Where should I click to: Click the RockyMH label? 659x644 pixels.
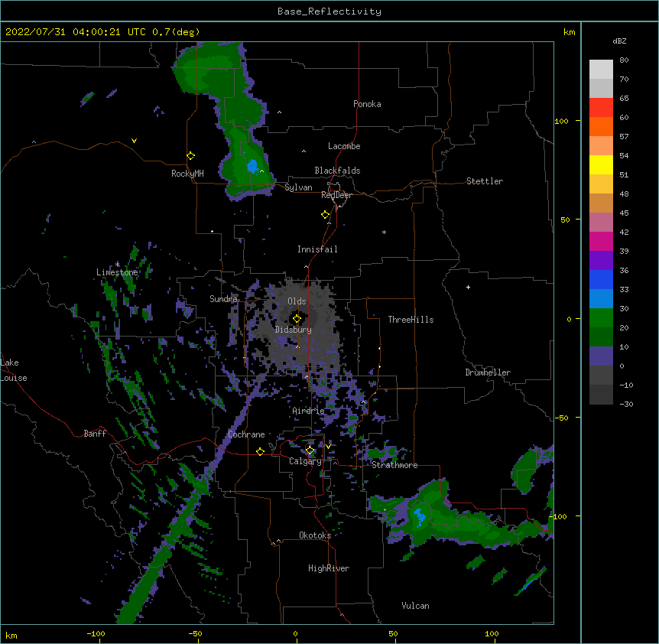point(187,174)
